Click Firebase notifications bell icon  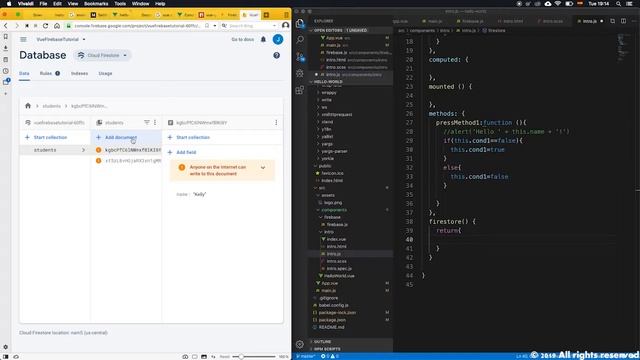[x=263, y=40]
